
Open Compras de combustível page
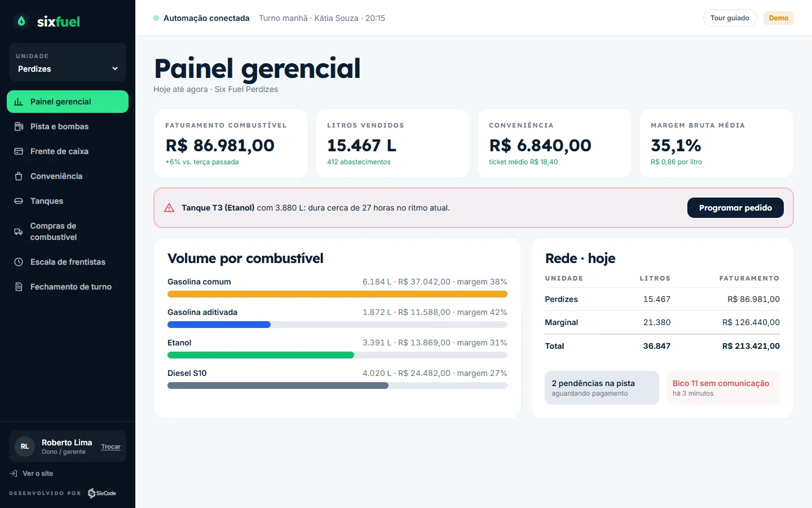68,231
